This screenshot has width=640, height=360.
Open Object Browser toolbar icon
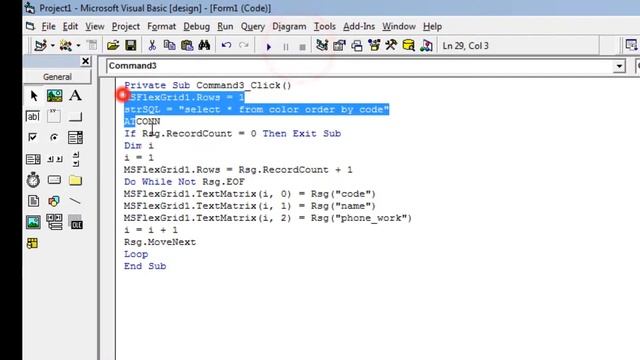tap(374, 46)
